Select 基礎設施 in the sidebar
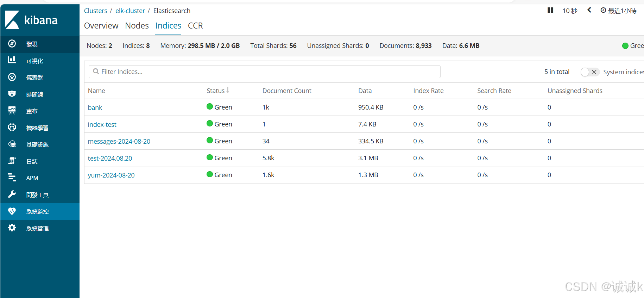Image resolution: width=644 pixels, height=298 pixels. (38, 144)
